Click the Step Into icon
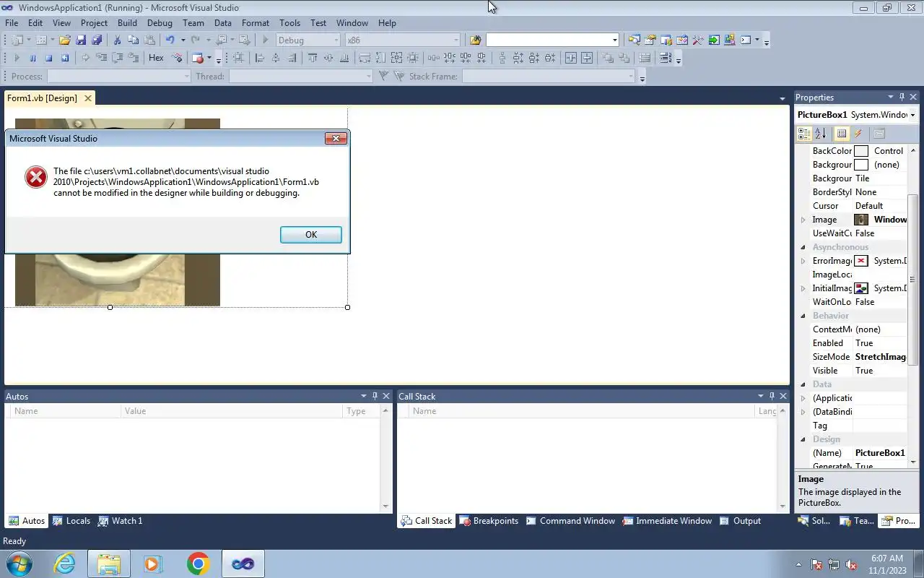Screen dimensions: 924x578 click(101, 58)
